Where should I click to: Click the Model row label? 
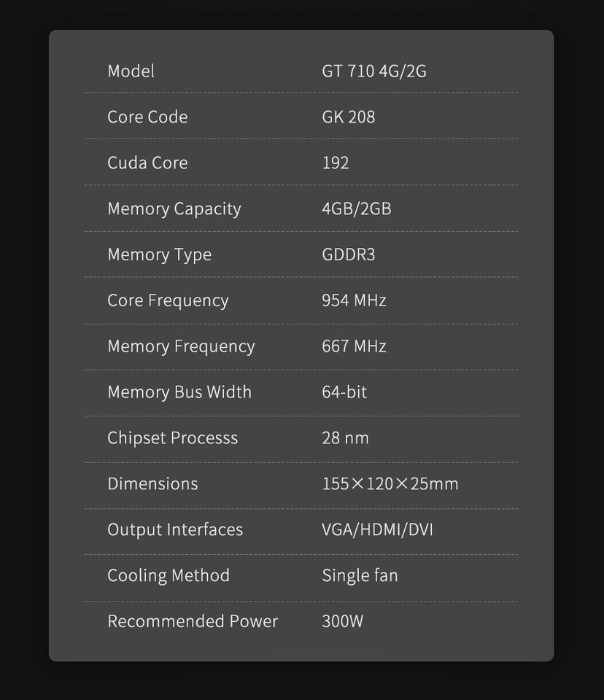131,71
